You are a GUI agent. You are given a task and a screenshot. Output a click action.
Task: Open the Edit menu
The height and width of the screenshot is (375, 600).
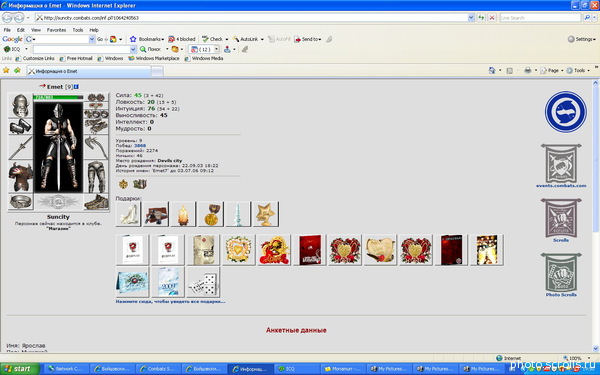coord(21,30)
